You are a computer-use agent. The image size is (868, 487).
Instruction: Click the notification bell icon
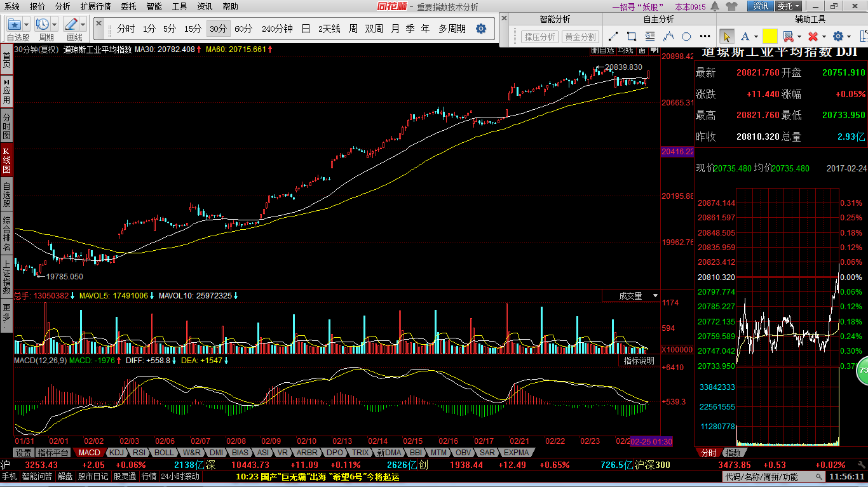715,6
